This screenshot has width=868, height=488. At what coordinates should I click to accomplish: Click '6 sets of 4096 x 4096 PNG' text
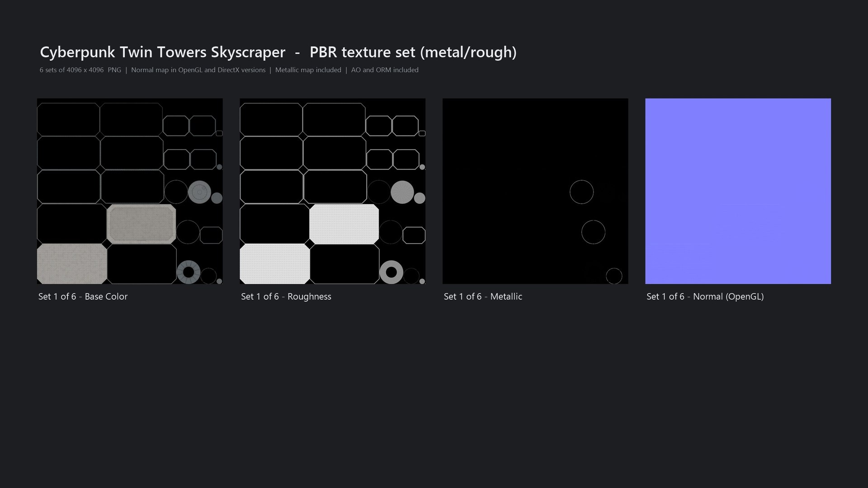[x=80, y=70]
